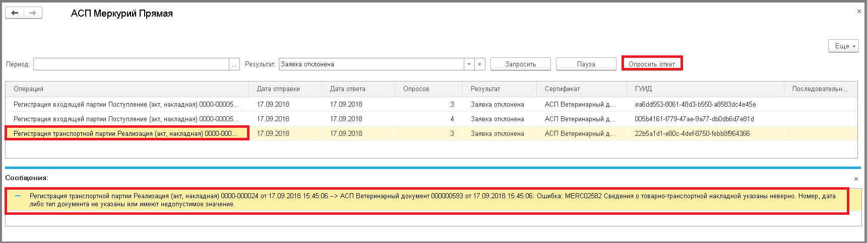Click Сертификат cell in the highlighted row

[x=582, y=133]
